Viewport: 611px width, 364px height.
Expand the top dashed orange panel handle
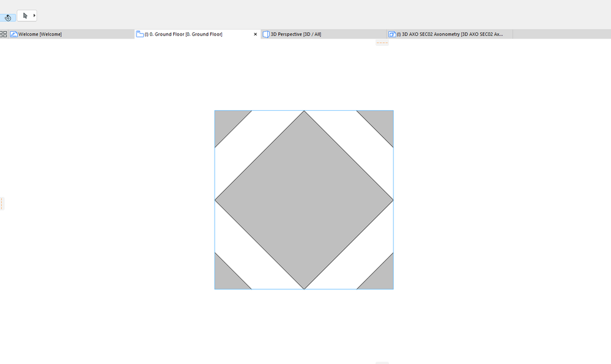(x=382, y=42)
